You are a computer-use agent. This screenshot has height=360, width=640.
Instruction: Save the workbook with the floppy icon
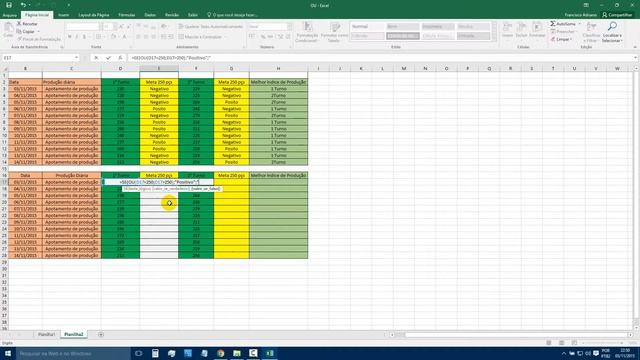(x=9, y=5)
